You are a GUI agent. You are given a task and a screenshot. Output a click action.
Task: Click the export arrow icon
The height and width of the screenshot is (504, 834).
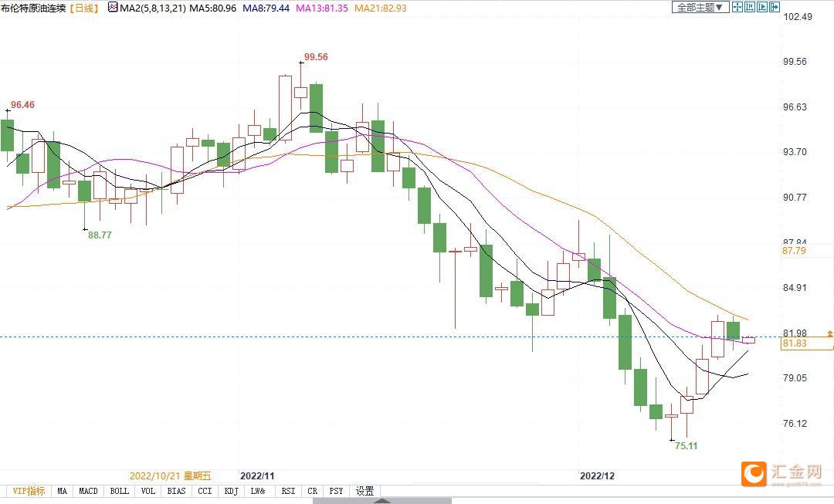click(775, 7)
